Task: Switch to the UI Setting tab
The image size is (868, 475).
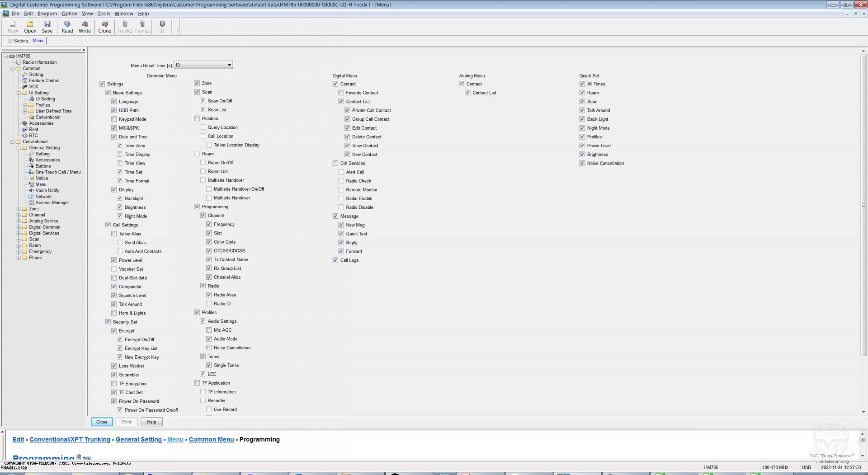Action: pos(18,41)
